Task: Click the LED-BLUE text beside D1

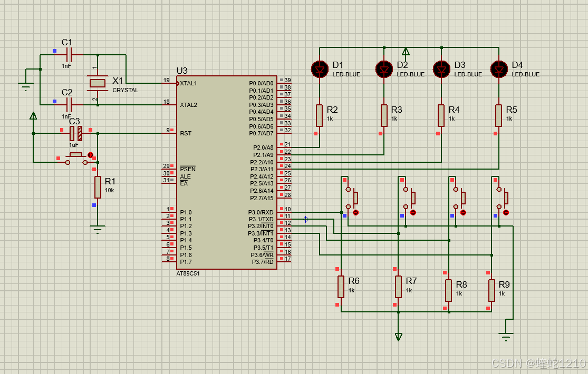Action: tap(346, 75)
